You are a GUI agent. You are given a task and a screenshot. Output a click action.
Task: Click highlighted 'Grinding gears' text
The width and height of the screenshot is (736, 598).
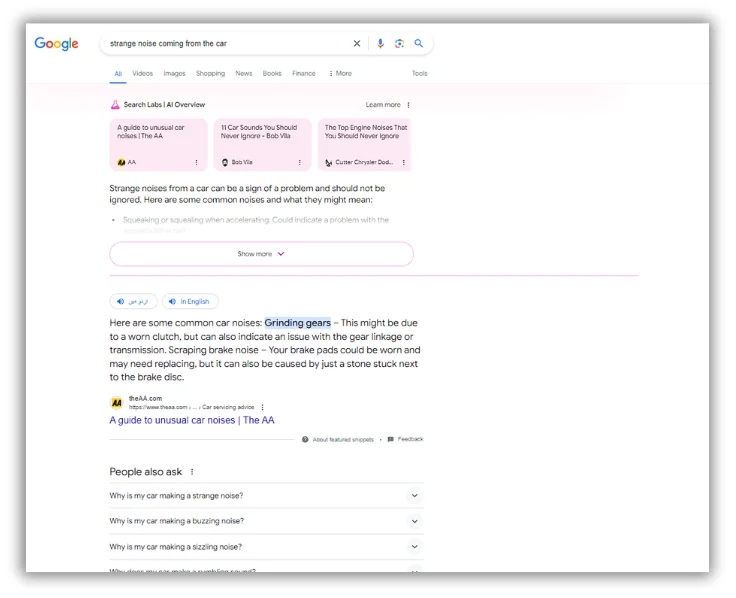[298, 323]
